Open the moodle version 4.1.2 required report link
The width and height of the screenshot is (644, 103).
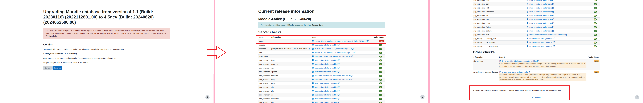point(341,41)
